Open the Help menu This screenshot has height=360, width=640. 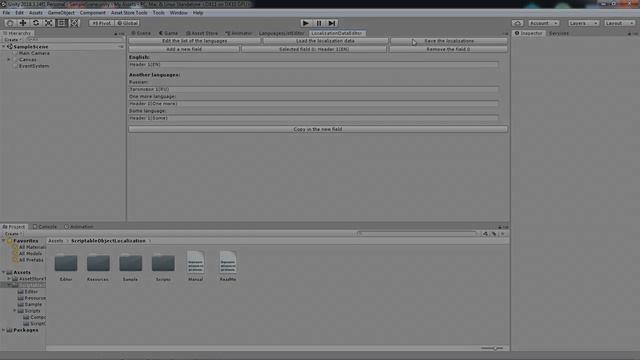(198, 13)
